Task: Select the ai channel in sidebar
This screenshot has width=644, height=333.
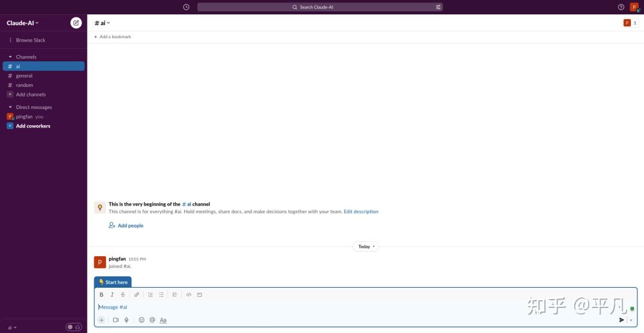Action: [44, 66]
